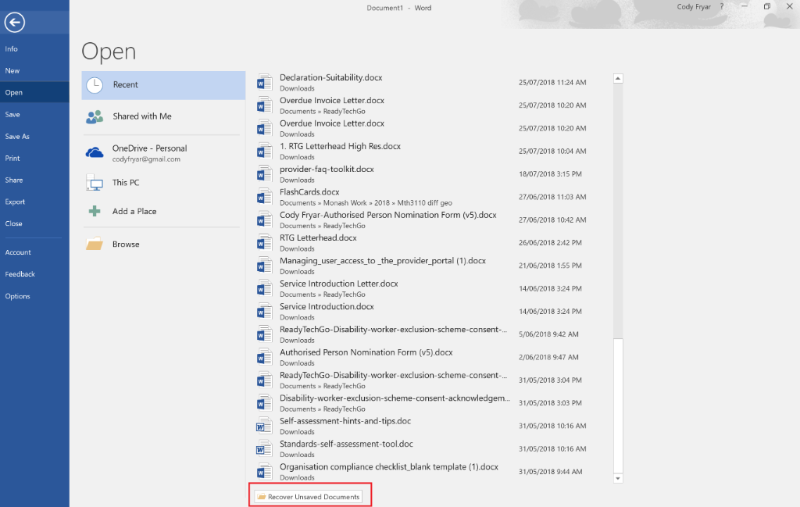800x507 pixels.
Task: Click Add a Place
Action: coord(163,211)
